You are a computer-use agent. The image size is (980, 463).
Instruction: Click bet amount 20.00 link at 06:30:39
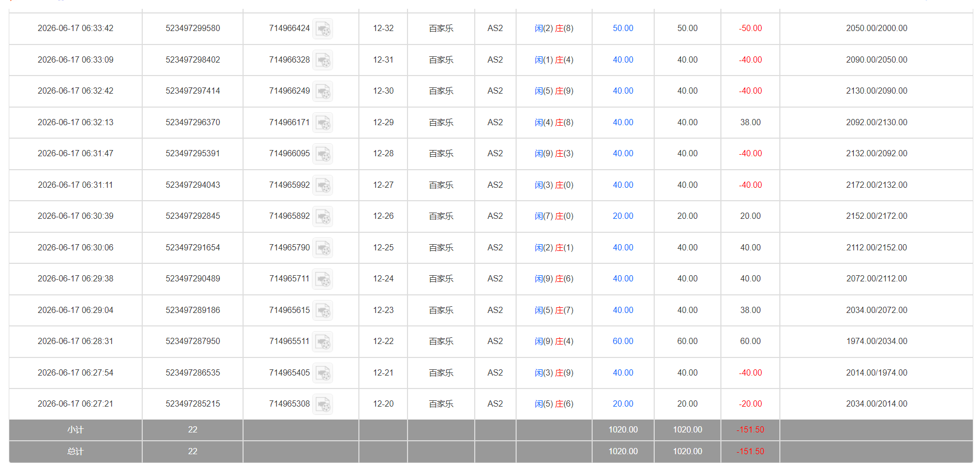[623, 216]
